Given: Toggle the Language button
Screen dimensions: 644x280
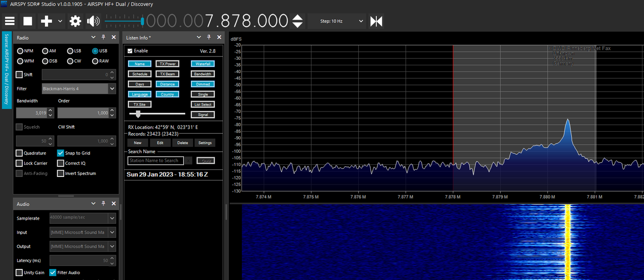Looking at the screenshot, I should click(x=139, y=94).
